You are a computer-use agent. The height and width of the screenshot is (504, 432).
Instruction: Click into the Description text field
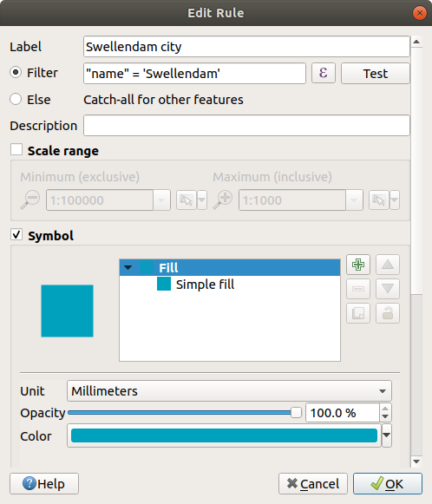246,126
